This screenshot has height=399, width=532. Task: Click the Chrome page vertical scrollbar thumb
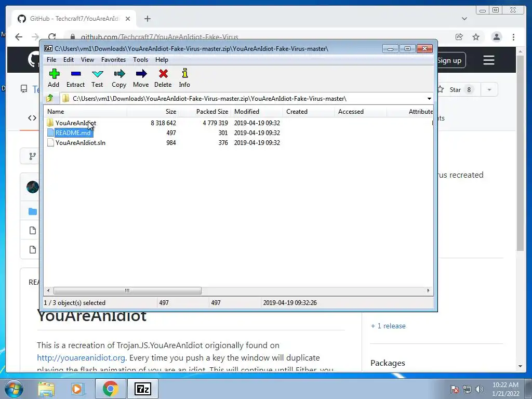point(520,153)
